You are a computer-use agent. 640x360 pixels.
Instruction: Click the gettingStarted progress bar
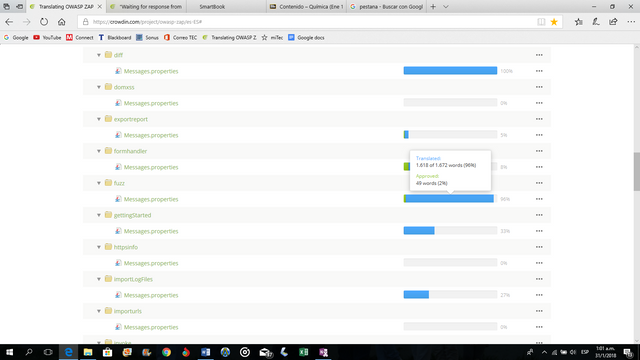[x=450, y=231]
